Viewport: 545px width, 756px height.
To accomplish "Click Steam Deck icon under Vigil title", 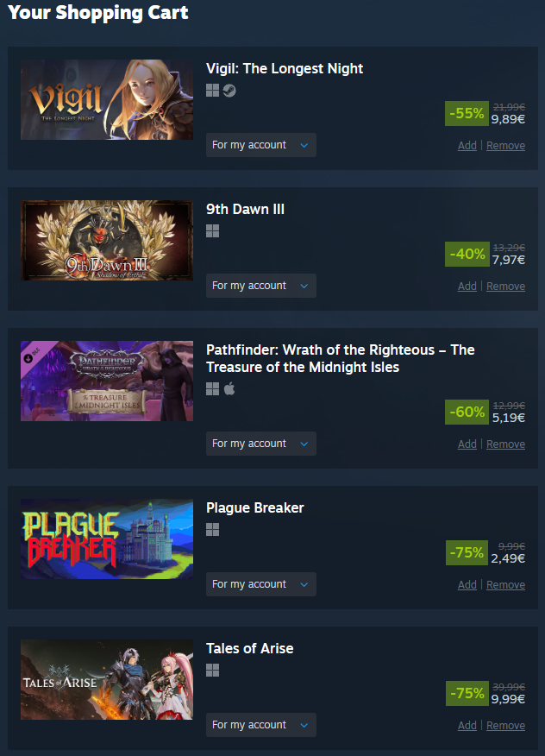I will [229, 90].
